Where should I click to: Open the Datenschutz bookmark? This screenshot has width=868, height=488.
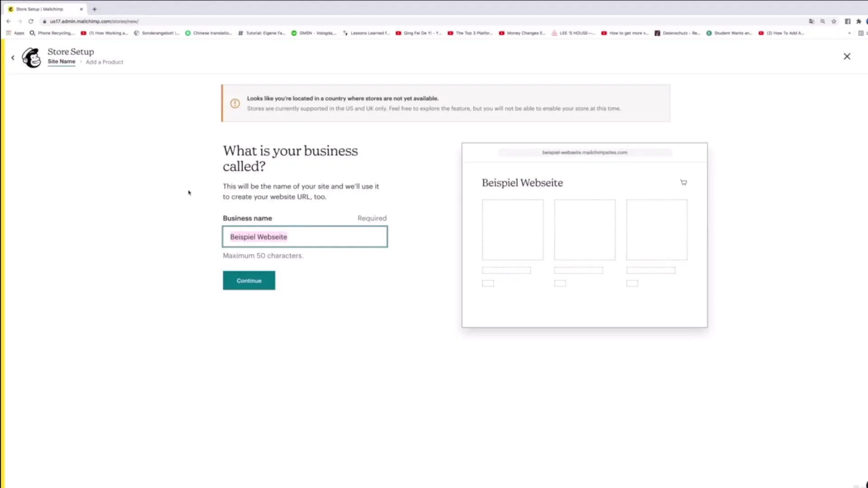pos(677,33)
